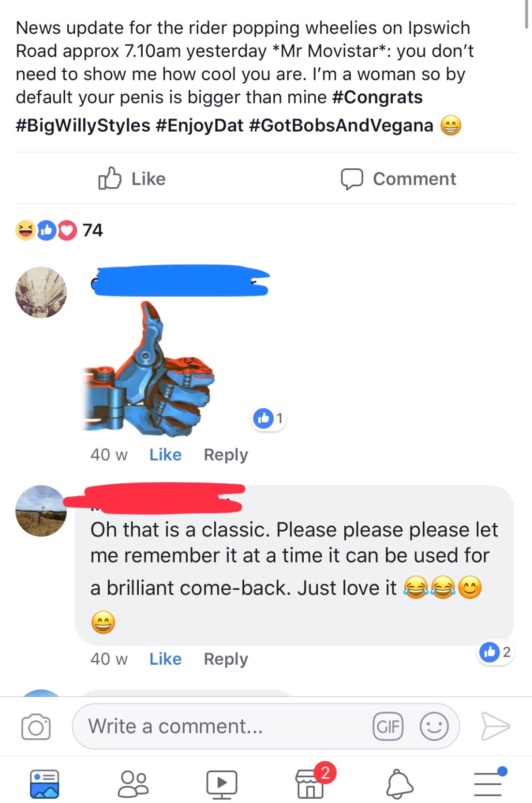Open the Notifications bell

point(399,784)
